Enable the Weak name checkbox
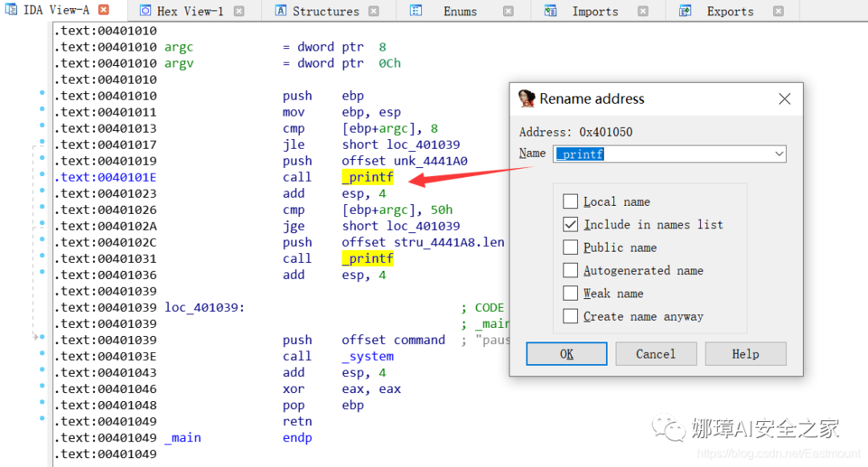This screenshot has width=868, height=467. click(570, 293)
